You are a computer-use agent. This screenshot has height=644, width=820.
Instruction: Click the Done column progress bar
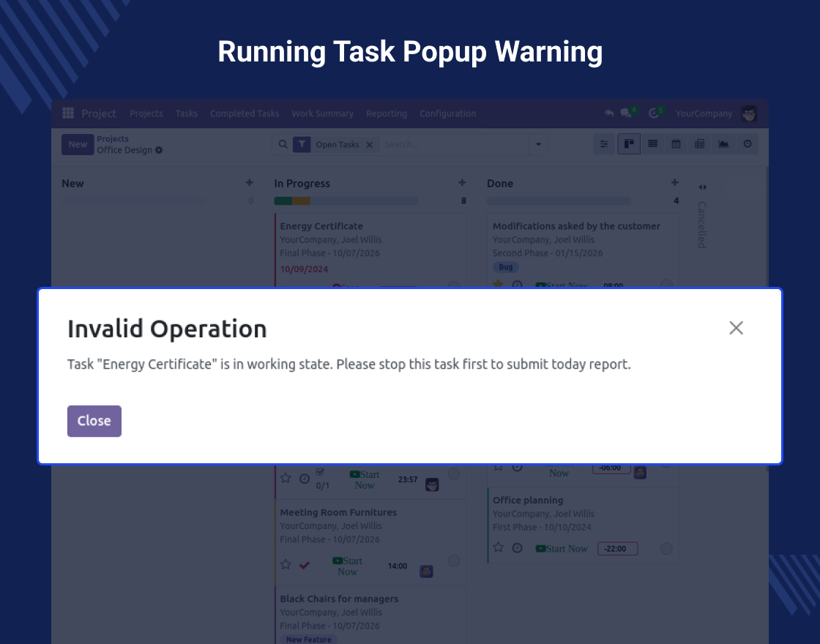point(559,201)
